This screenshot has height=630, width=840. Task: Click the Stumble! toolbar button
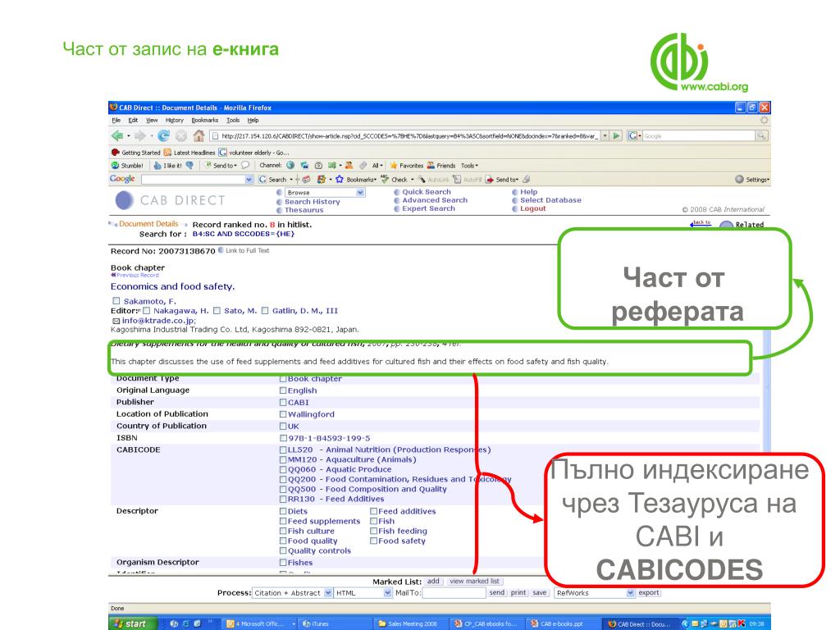[127, 166]
